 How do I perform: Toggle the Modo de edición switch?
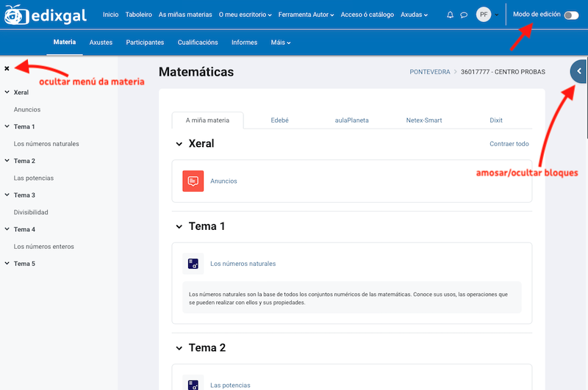(x=570, y=15)
